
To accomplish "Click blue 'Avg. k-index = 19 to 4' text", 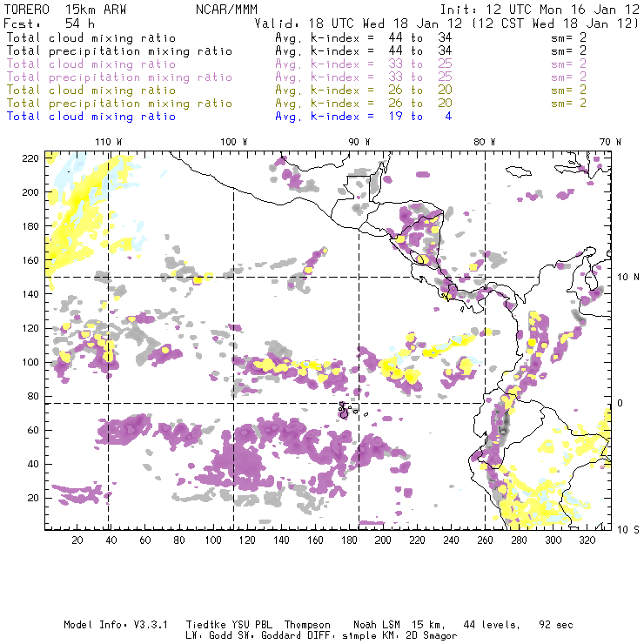I will (364, 117).
